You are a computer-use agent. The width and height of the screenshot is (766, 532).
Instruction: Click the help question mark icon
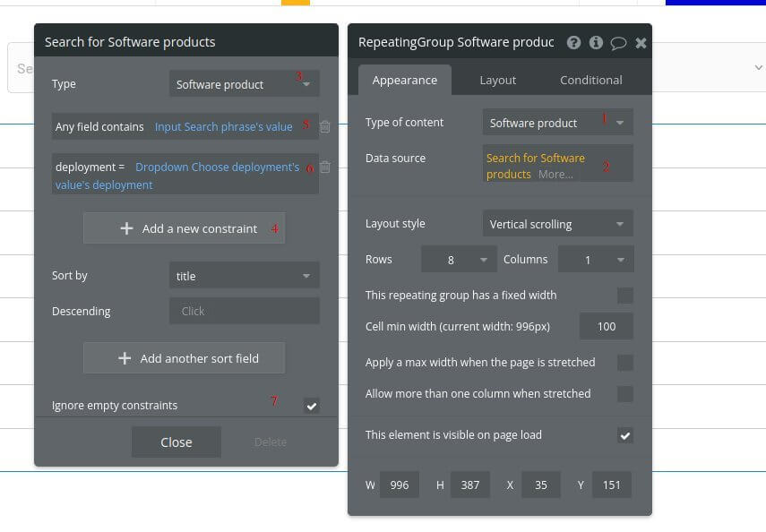pyautogui.click(x=573, y=42)
